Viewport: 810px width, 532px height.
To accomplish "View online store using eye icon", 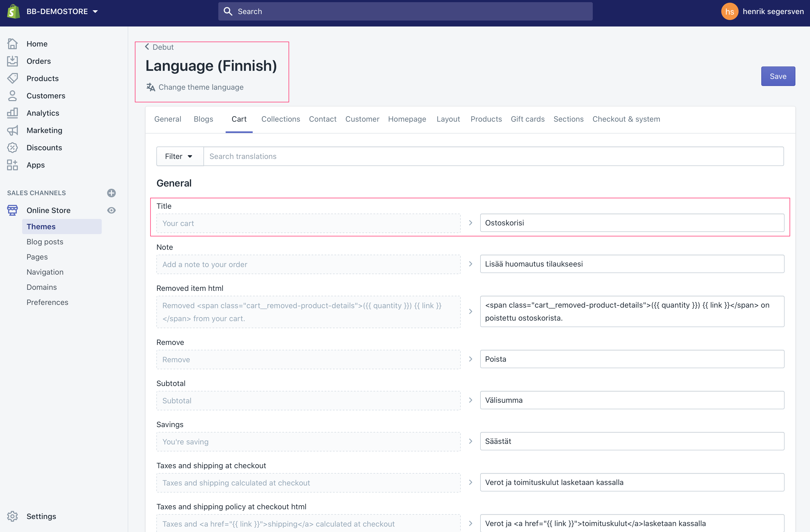I will (111, 210).
